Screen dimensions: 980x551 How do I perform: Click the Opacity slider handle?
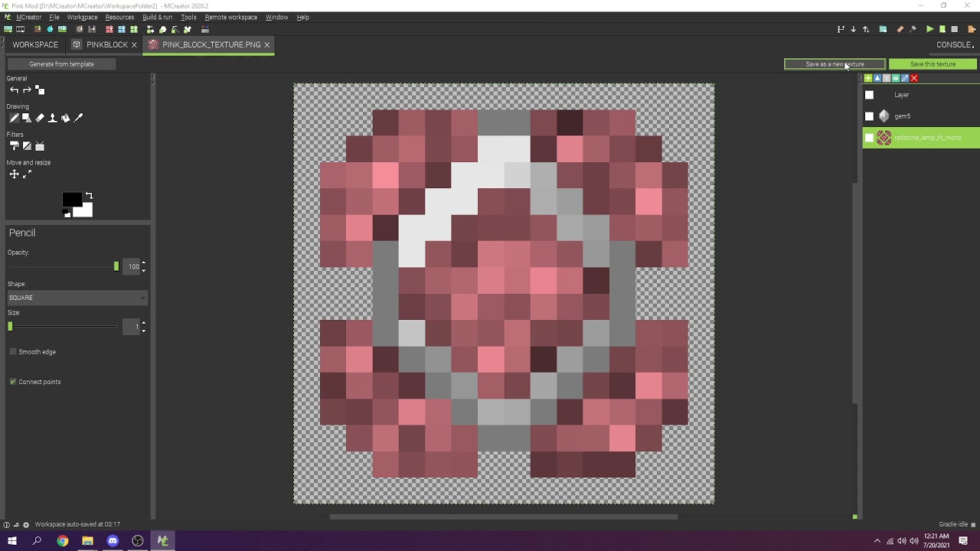[116, 266]
